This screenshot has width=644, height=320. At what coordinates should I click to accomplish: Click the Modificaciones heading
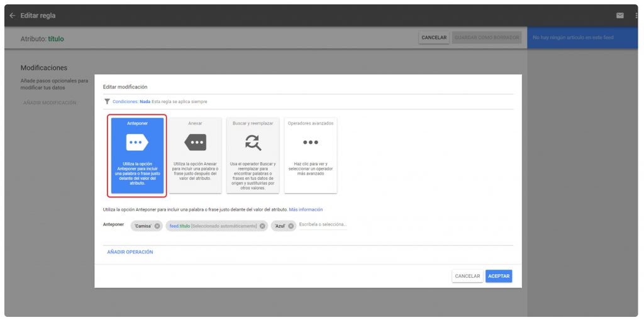(44, 68)
